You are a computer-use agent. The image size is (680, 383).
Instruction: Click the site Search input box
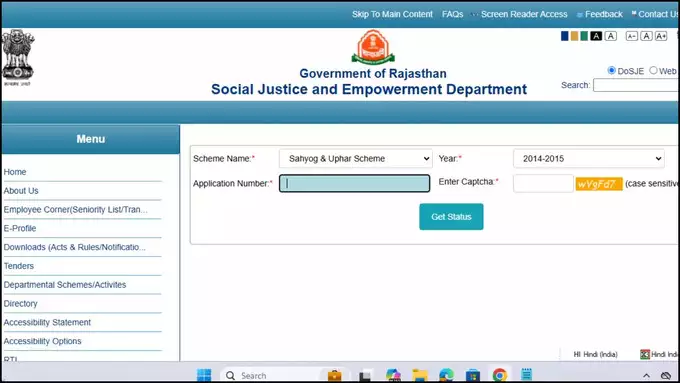636,85
